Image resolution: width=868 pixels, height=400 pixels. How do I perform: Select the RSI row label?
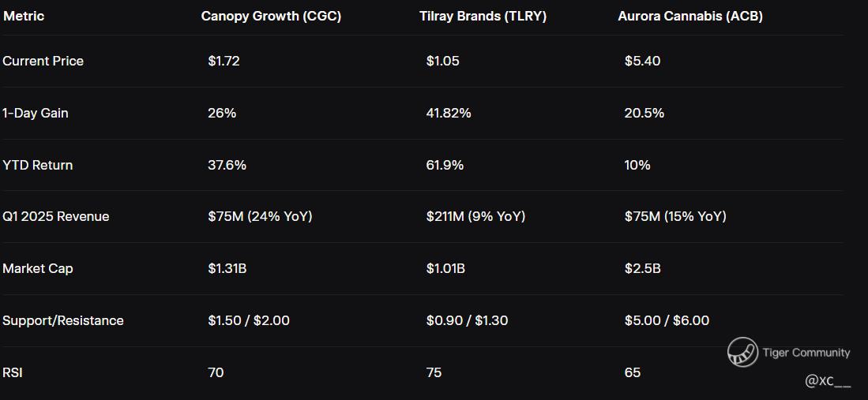[13, 372]
